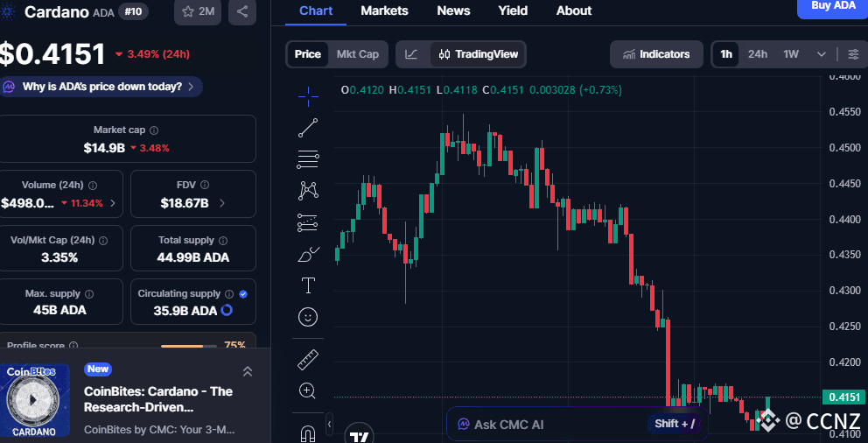The image size is (868, 443).
Task: Open the Ask CMC AI prompt
Action: point(577,424)
